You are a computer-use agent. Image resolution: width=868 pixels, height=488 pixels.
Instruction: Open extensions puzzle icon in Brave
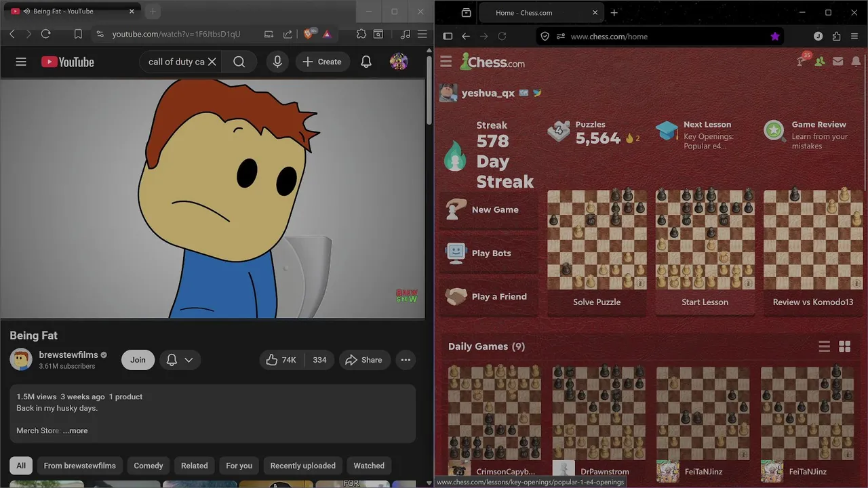point(361,34)
